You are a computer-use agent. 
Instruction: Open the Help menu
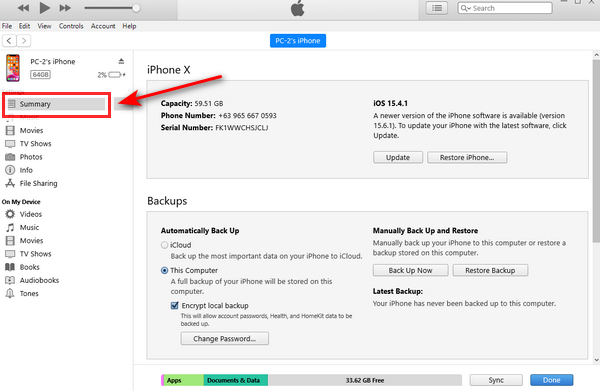click(129, 26)
